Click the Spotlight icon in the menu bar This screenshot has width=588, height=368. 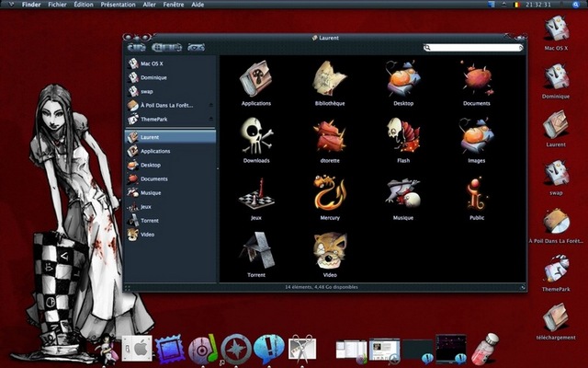click(x=576, y=5)
